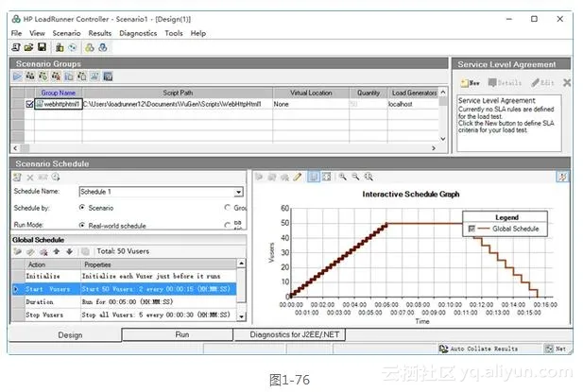Image resolution: width=583 pixels, height=392 pixels.
Task: Click the Save Scenario floppy icon
Action: coord(42,47)
